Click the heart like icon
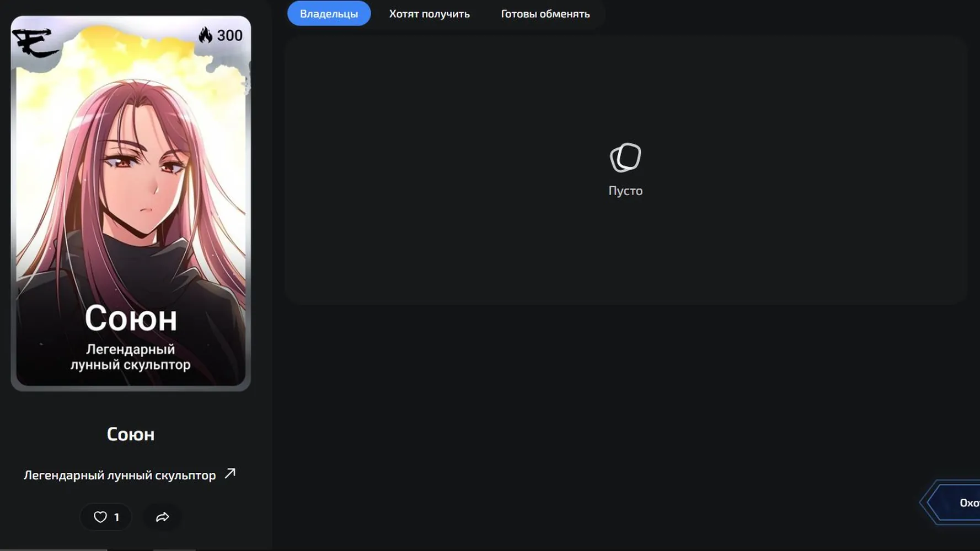The width and height of the screenshot is (980, 551). (x=100, y=517)
